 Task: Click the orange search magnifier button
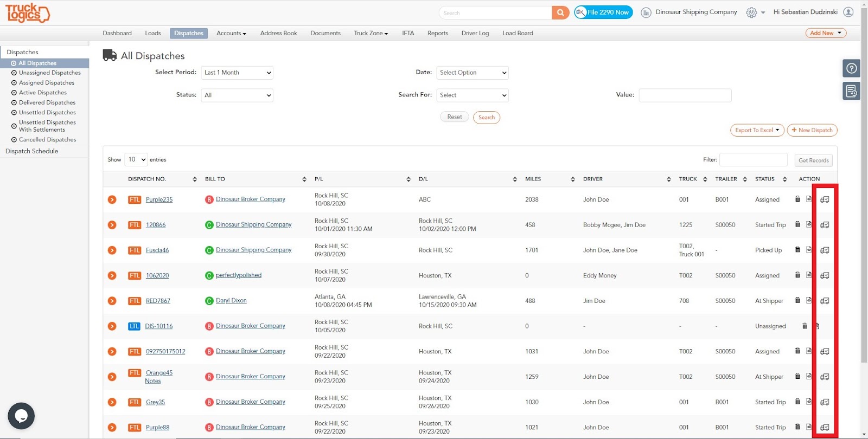[560, 12]
